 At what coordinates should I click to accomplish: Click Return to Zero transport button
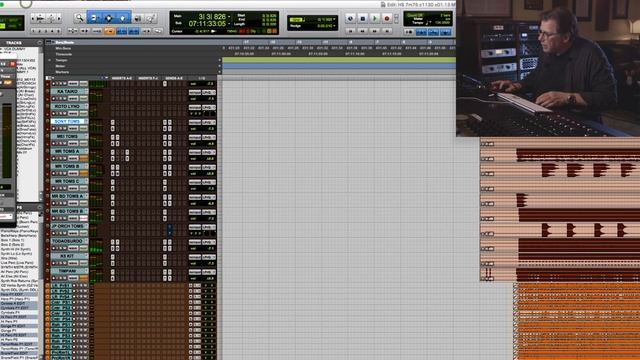(350, 31)
